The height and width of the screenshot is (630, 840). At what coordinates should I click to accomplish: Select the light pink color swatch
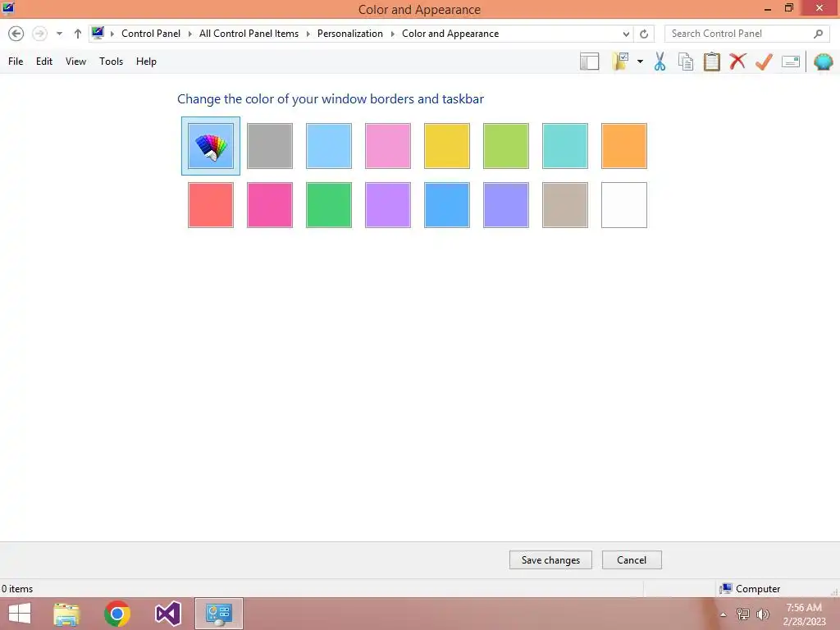388,146
